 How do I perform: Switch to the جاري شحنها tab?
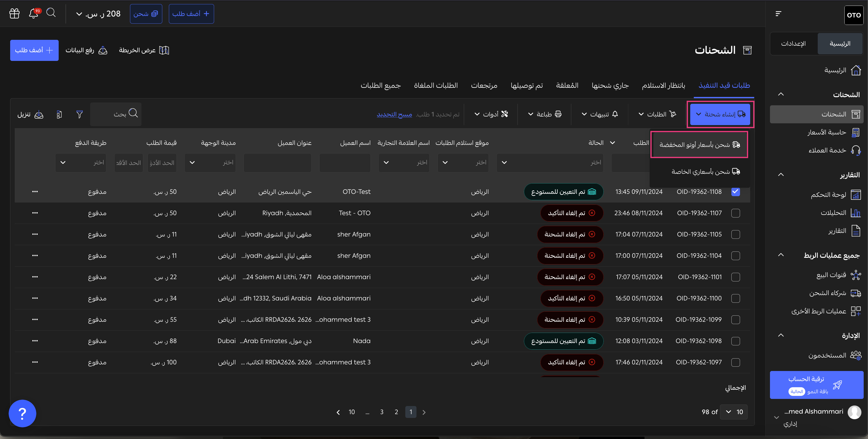point(610,86)
